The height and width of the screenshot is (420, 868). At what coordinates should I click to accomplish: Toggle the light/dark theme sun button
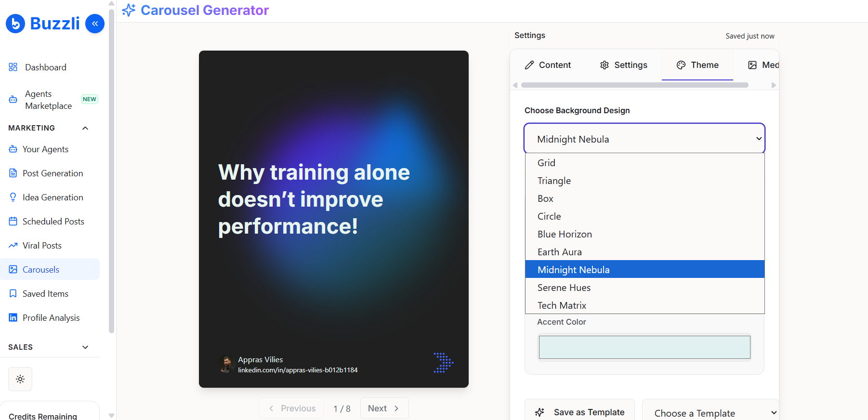[x=20, y=379]
